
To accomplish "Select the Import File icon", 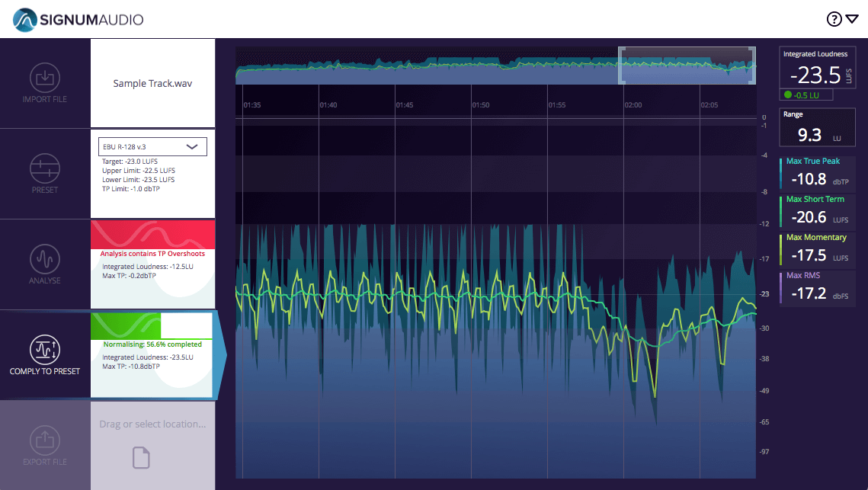I will coord(45,78).
